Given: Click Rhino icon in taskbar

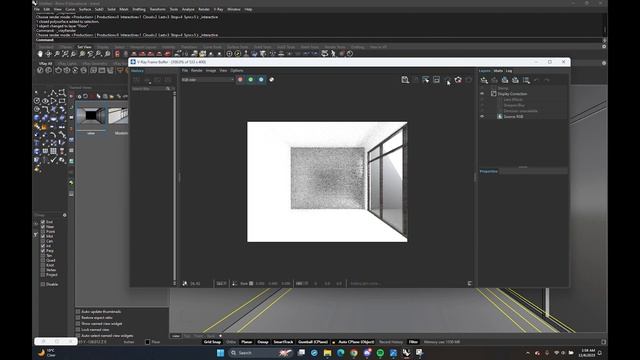Looking at the screenshot, I should click(407, 353).
